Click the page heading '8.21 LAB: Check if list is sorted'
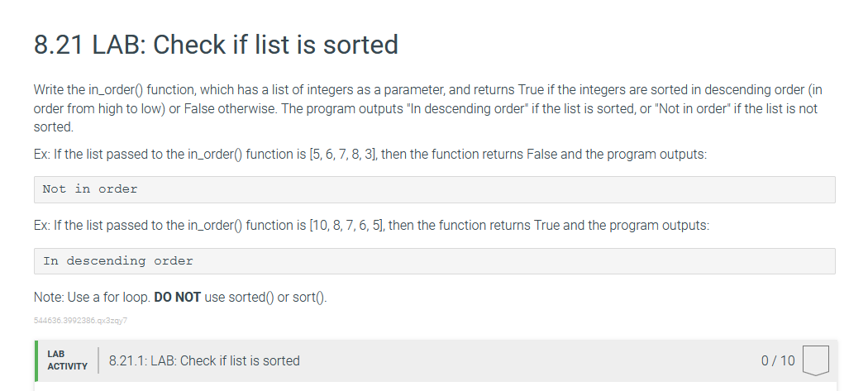The width and height of the screenshot is (868, 391). 216,45
